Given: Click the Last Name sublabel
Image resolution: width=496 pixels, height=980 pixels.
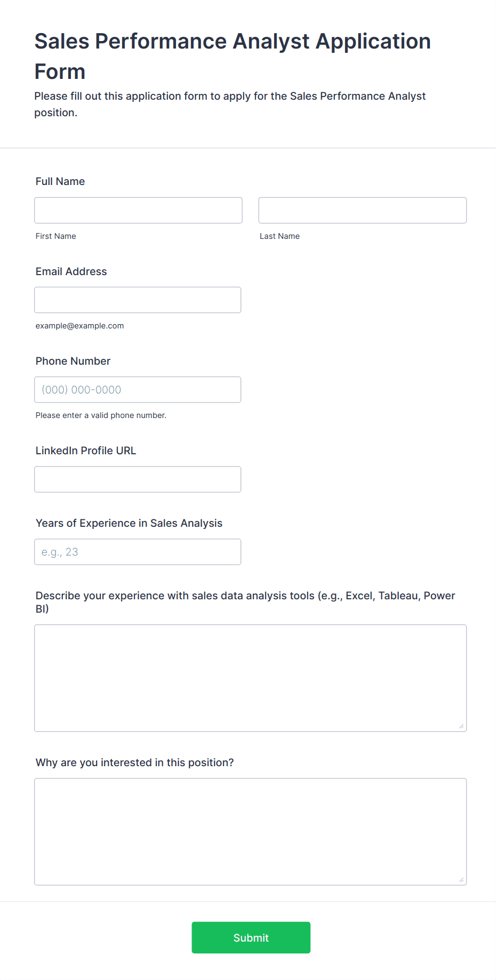Looking at the screenshot, I should point(280,236).
